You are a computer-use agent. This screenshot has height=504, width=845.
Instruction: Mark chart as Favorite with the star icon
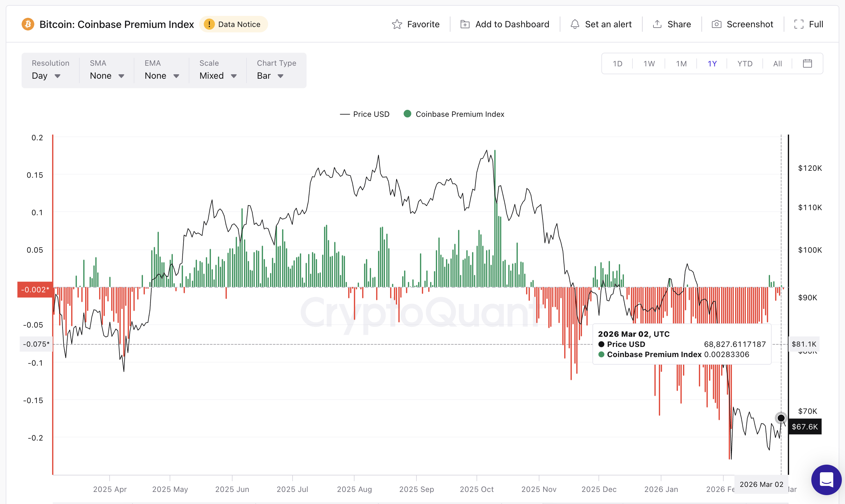coord(416,24)
